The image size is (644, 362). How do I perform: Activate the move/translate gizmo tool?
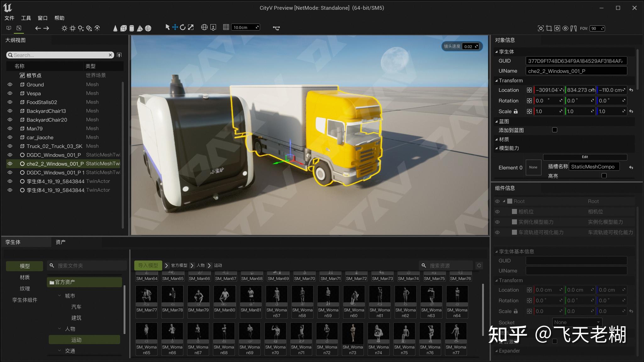coord(175,27)
